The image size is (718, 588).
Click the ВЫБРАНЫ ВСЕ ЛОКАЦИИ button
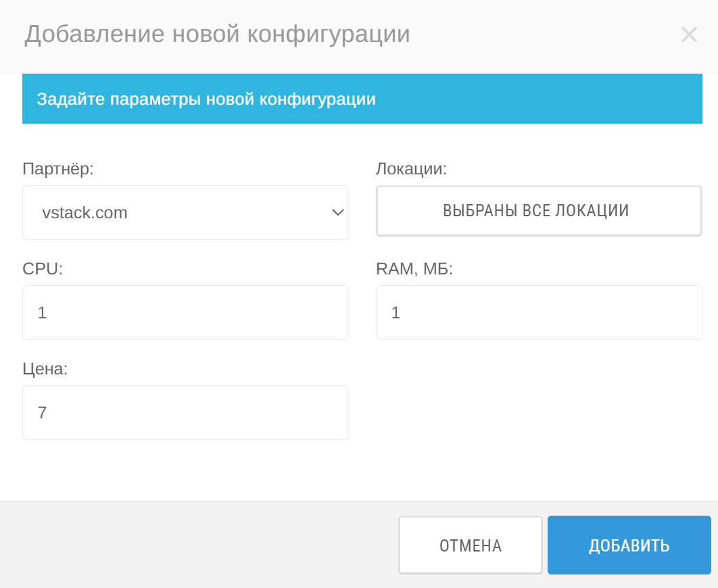(x=539, y=211)
